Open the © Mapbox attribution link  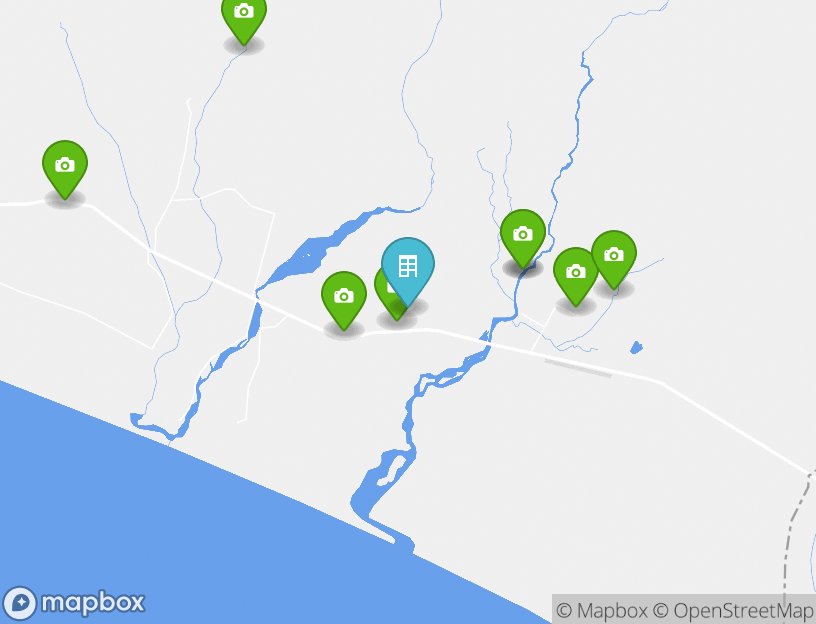tap(602, 610)
